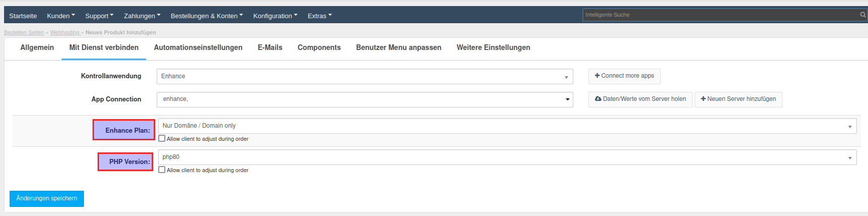This screenshot has height=216, width=868.
Task: Click cloud download icon for server data
Action: 598,99
